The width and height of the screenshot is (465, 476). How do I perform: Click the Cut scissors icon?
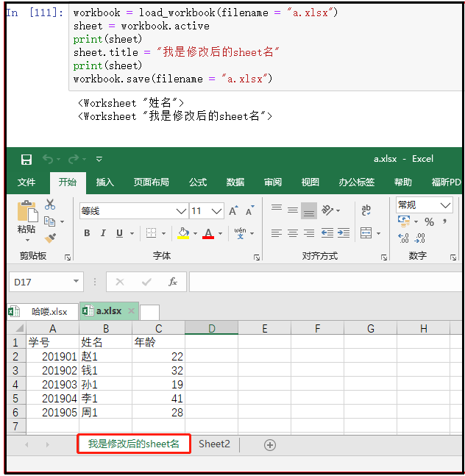(50, 205)
